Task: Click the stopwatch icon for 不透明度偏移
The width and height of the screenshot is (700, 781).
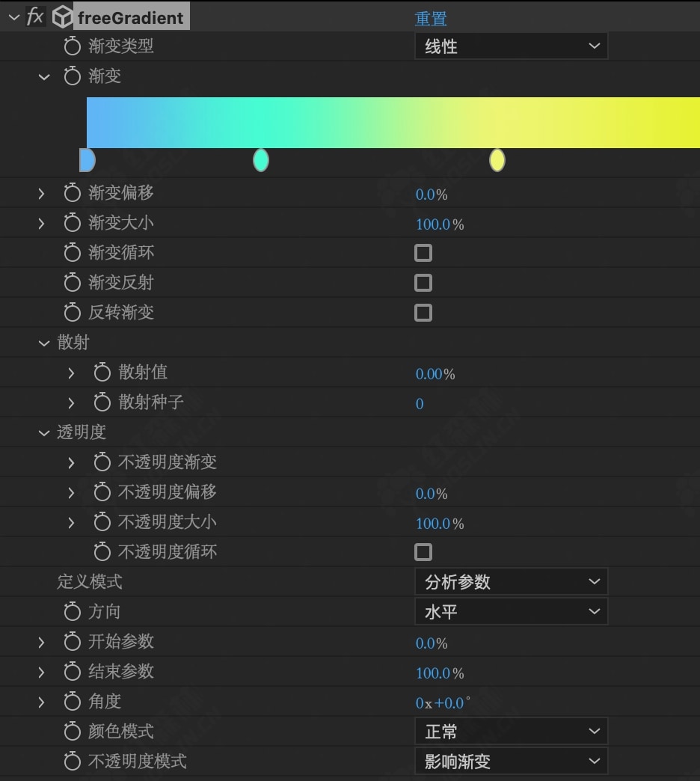Action: click(102, 492)
